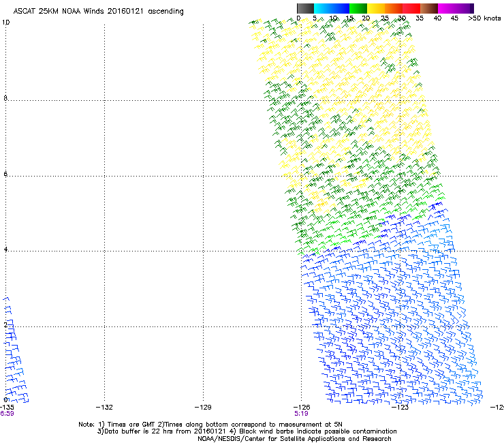Image resolution: width=504 pixels, height=443 pixels.
Task: Click the latitude label '2'
Action: coord(5,324)
